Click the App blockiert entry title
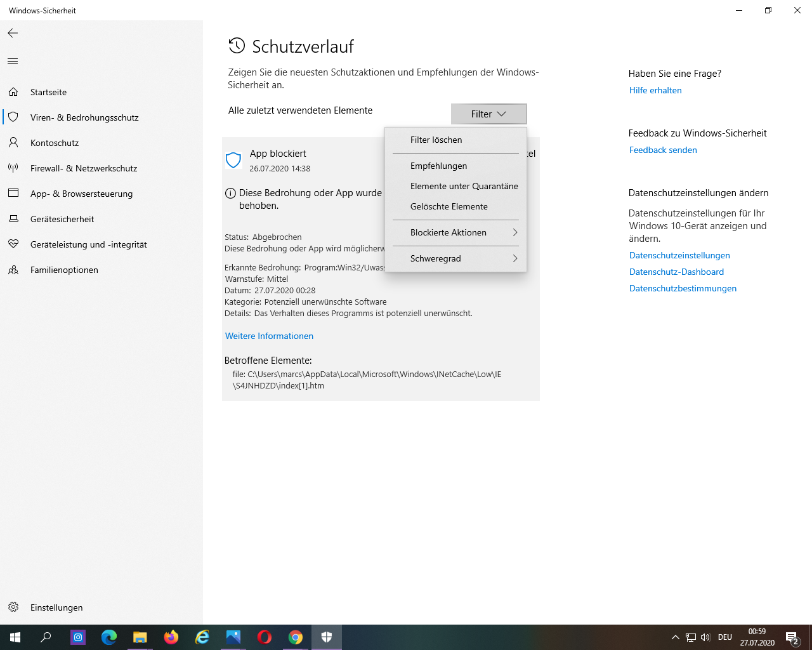 pyautogui.click(x=278, y=154)
